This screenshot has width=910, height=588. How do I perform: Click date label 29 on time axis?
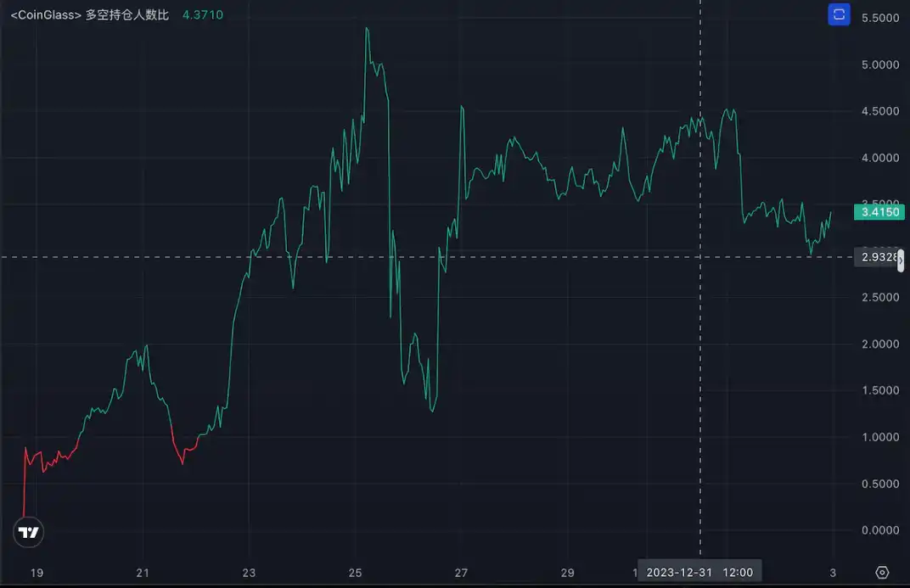click(x=568, y=572)
